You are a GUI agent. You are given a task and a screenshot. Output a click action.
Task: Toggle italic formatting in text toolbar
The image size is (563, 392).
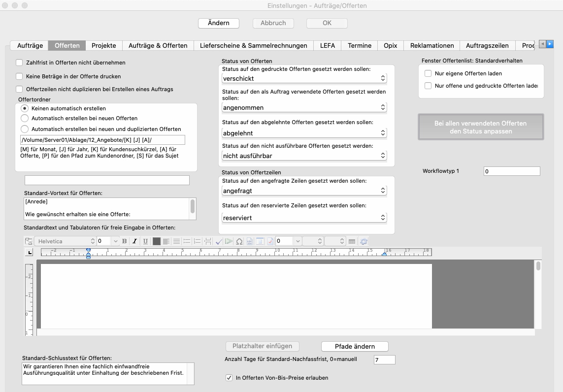click(134, 241)
